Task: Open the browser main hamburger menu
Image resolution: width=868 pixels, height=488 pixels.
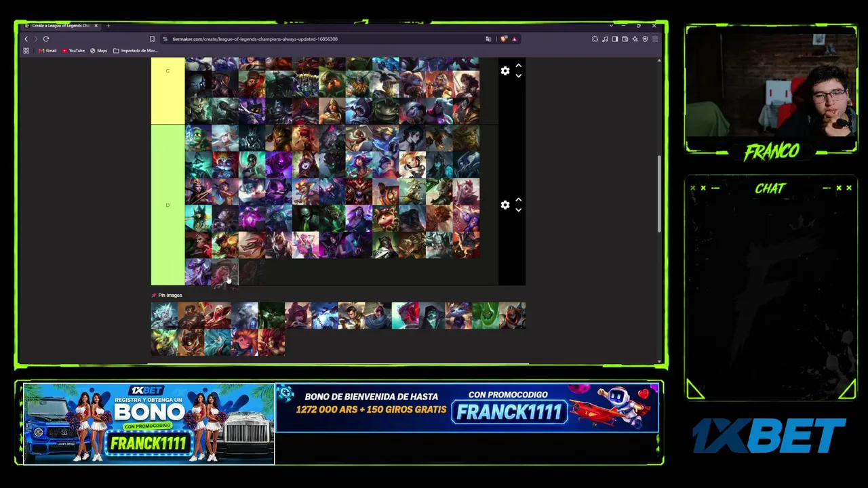Action: coord(655,39)
